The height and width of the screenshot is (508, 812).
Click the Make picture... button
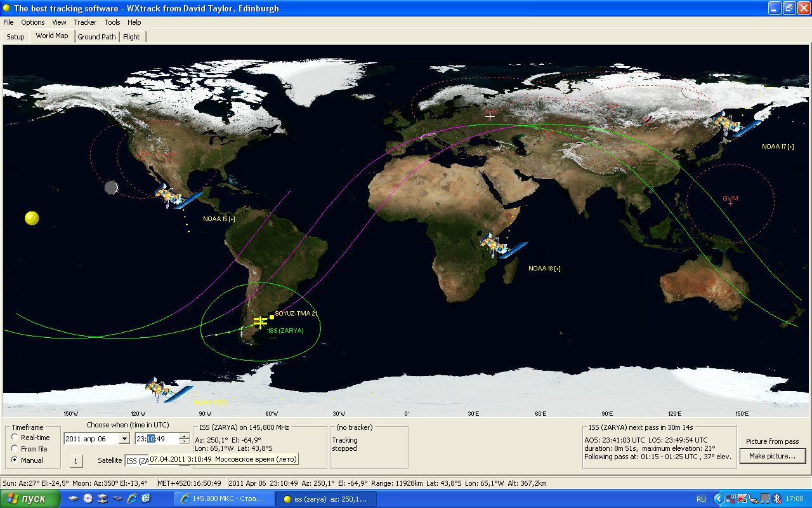[772, 456]
